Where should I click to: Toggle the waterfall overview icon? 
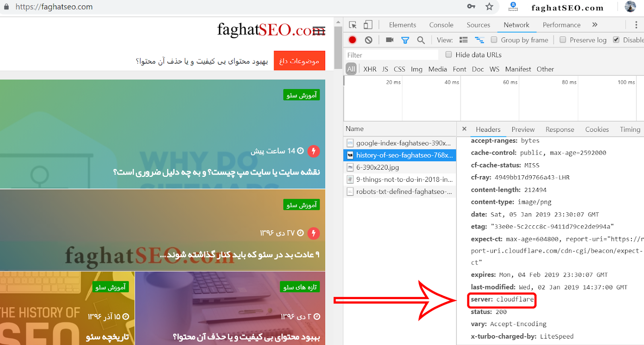(479, 40)
